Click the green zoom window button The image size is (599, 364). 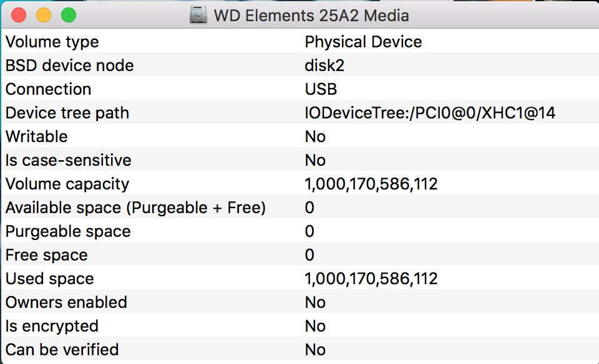(x=69, y=15)
